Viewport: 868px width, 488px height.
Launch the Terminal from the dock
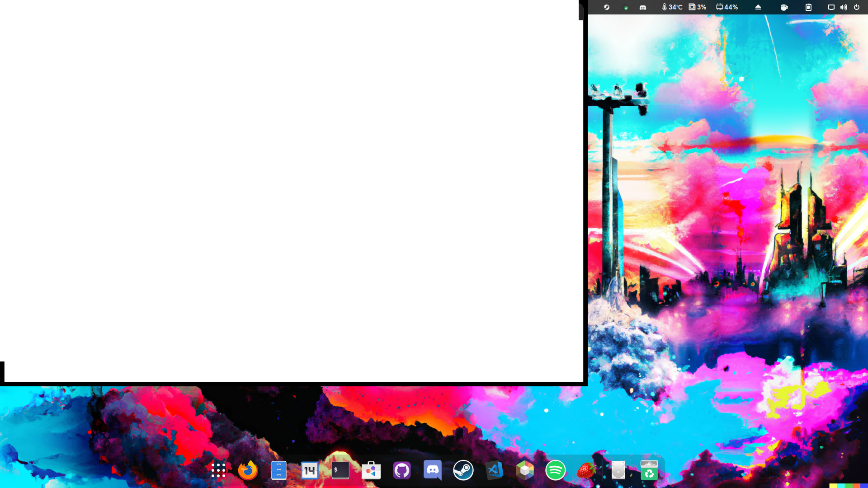coord(340,470)
